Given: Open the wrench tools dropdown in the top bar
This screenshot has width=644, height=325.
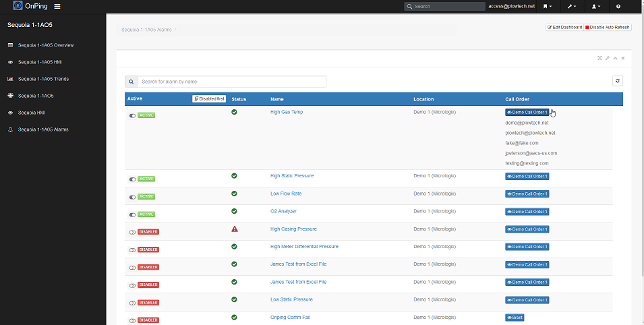Looking at the screenshot, I should (x=573, y=6).
